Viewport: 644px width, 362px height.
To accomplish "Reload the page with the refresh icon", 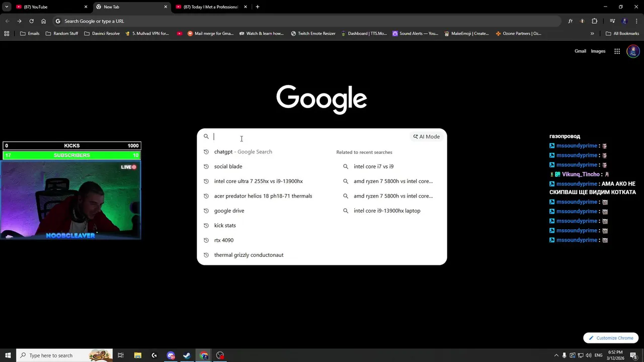I will (x=31, y=21).
